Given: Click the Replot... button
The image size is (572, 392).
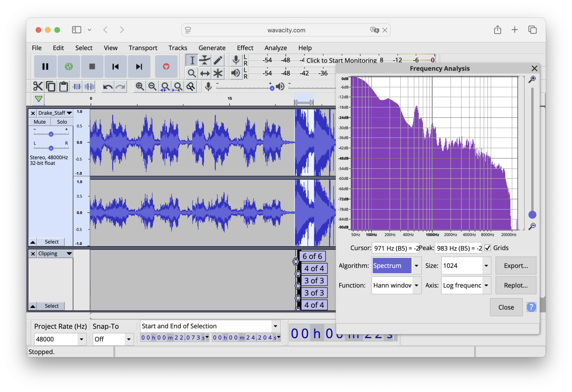Looking at the screenshot, I should (515, 285).
